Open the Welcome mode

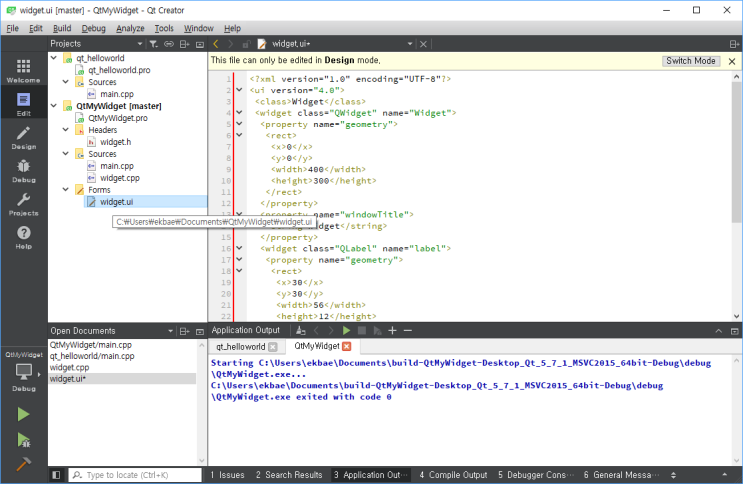pyautogui.click(x=23, y=71)
